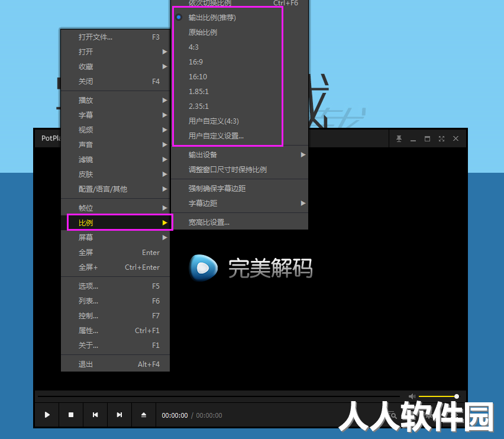This screenshot has height=439, width=504.
Task: Expand the 打开 submenu
Action: [x=115, y=51]
